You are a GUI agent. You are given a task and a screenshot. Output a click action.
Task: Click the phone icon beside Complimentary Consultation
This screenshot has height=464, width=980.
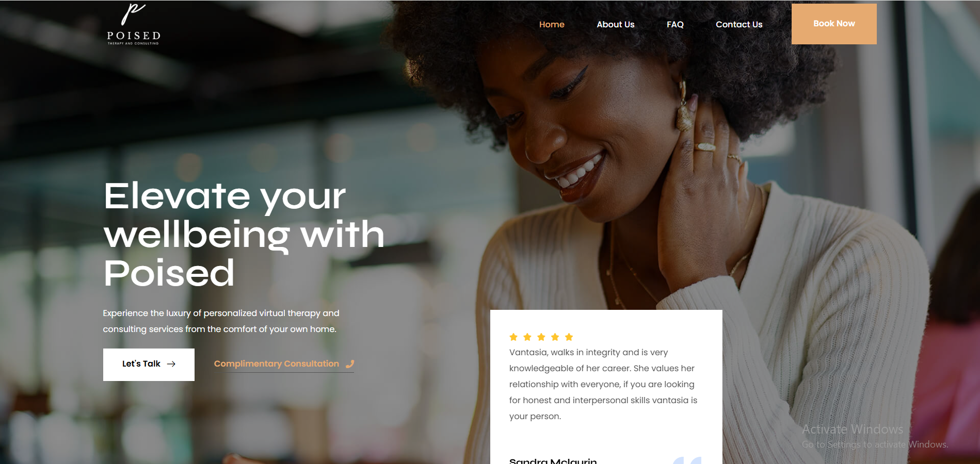point(350,364)
